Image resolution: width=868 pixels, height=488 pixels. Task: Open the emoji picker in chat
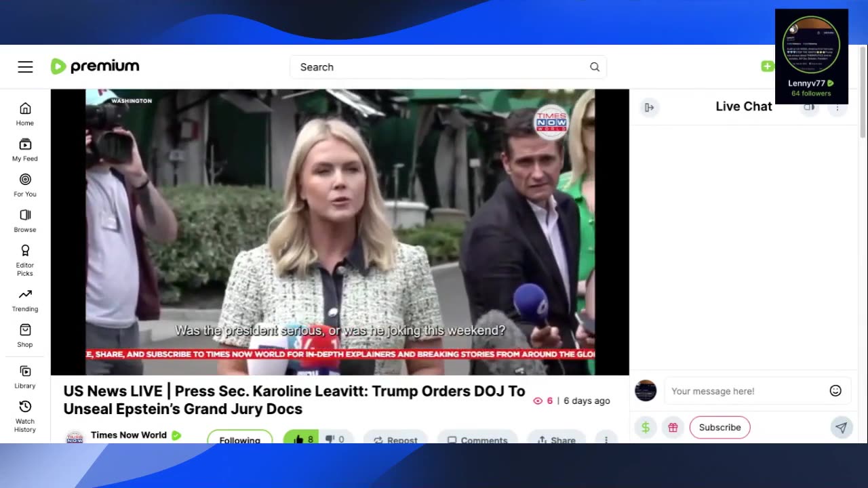coord(835,391)
